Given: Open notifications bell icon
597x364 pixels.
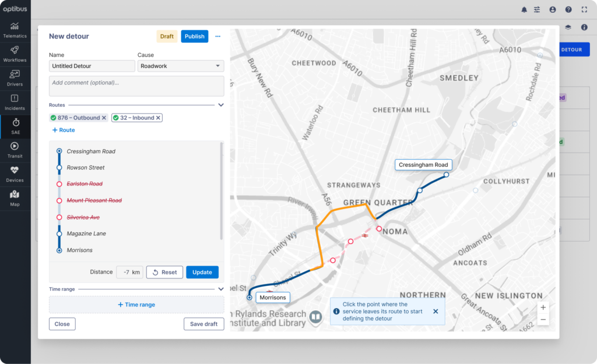Looking at the screenshot, I should [524, 10].
